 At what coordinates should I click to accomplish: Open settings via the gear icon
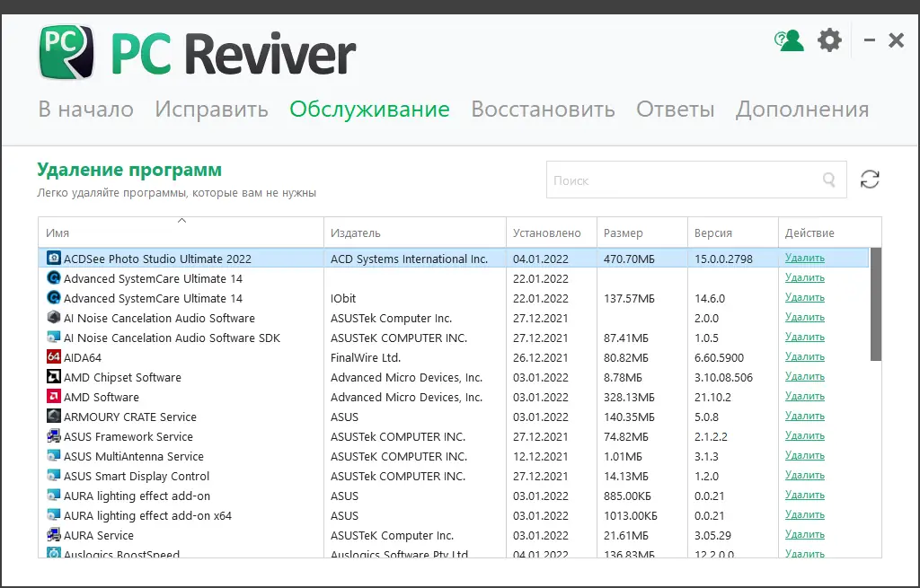click(829, 39)
